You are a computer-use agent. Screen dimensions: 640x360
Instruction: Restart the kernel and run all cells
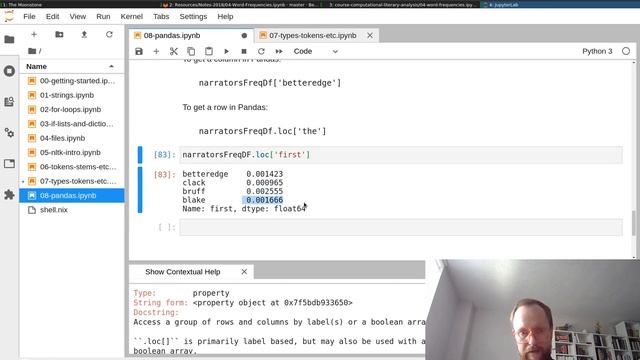pyautogui.click(x=279, y=51)
